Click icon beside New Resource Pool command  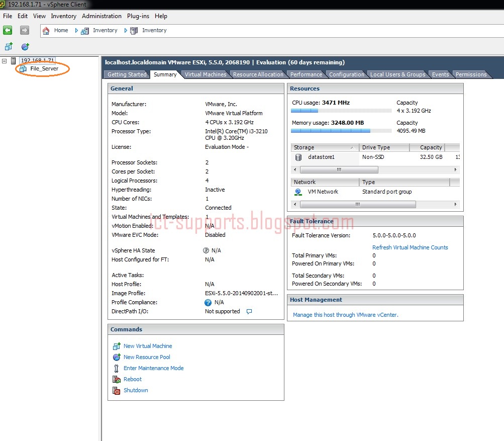(117, 357)
